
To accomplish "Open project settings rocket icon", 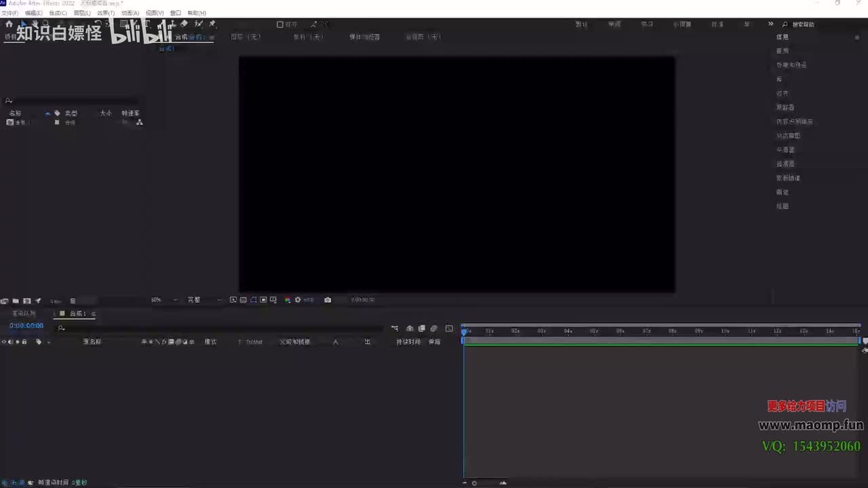I will [x=38, y=301].
